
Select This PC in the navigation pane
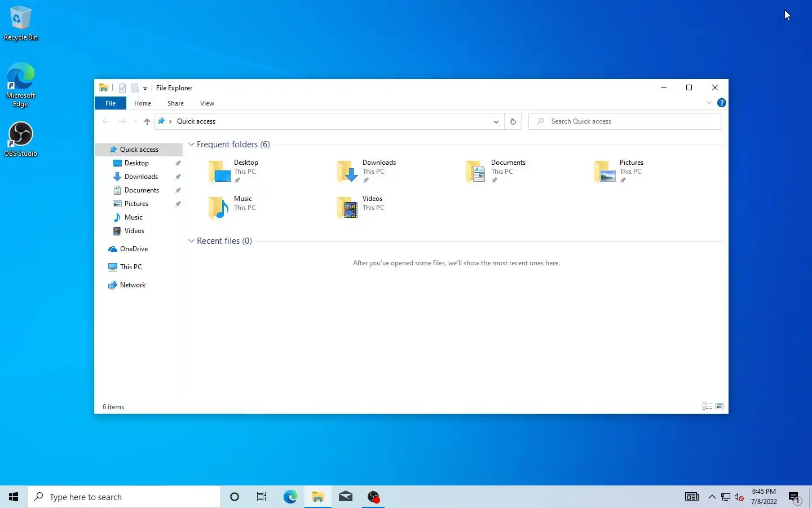tap(131, 267)
